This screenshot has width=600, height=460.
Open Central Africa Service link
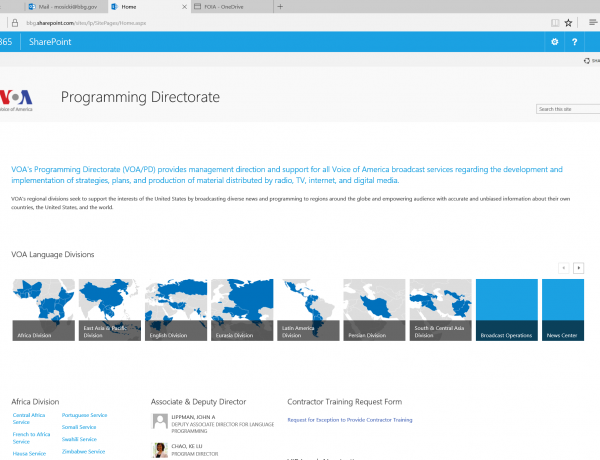pos(29,418)
